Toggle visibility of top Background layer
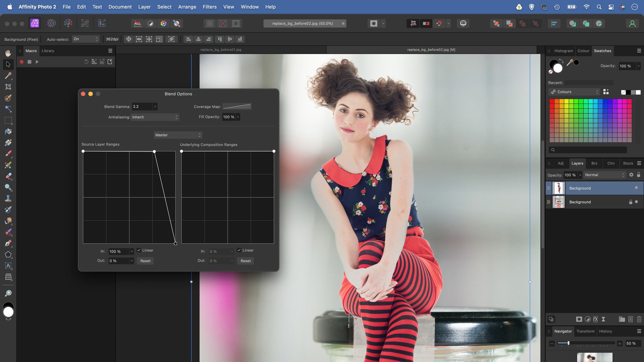644x362 pixels. click(636, 188)
